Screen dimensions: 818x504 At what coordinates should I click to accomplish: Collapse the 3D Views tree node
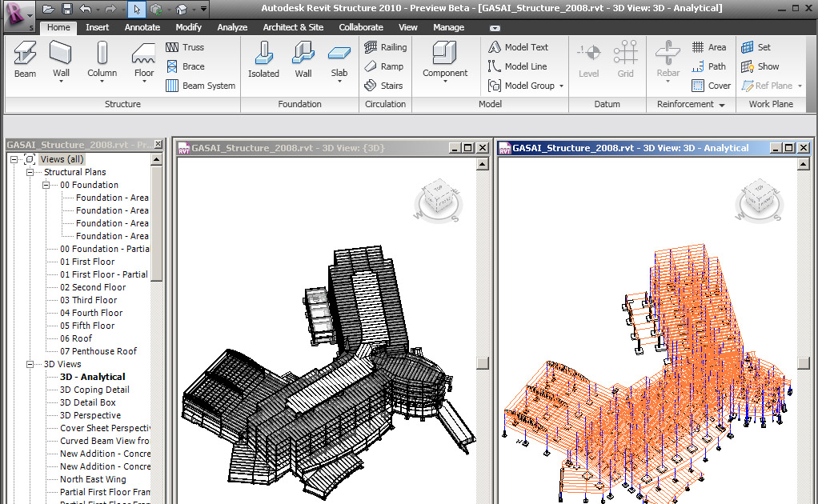click(30, 364)
